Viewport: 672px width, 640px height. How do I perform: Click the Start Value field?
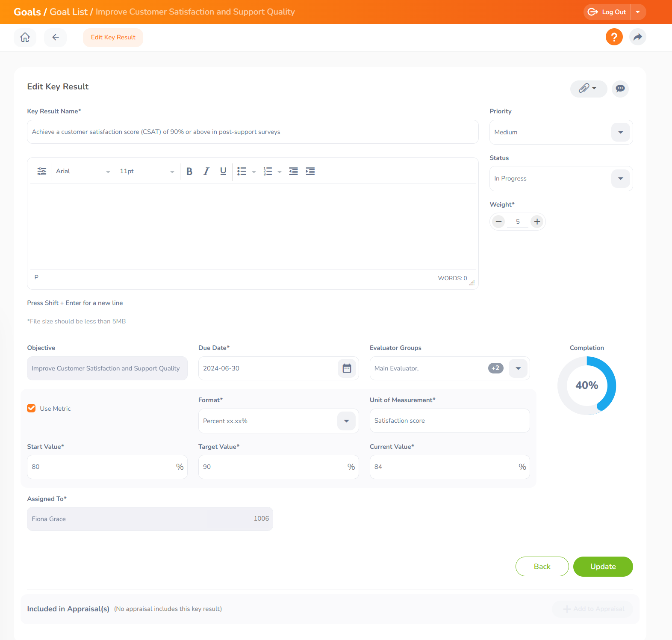107,467
